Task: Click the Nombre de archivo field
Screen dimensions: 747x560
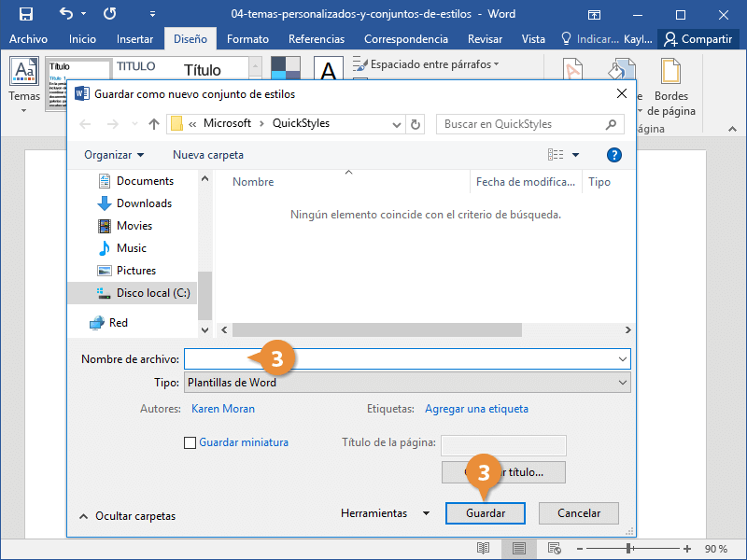Action: 407,359
